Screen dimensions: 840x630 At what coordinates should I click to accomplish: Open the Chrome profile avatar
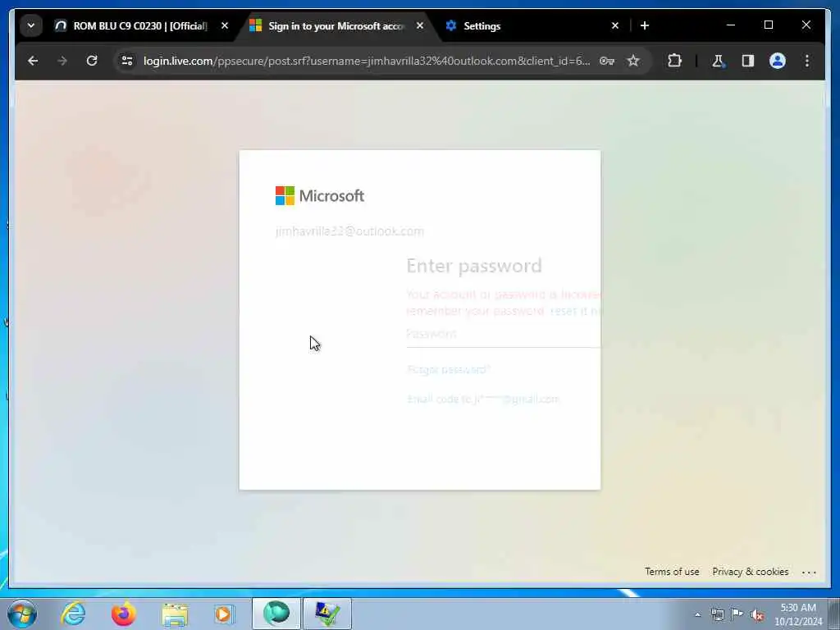point(778,61)
